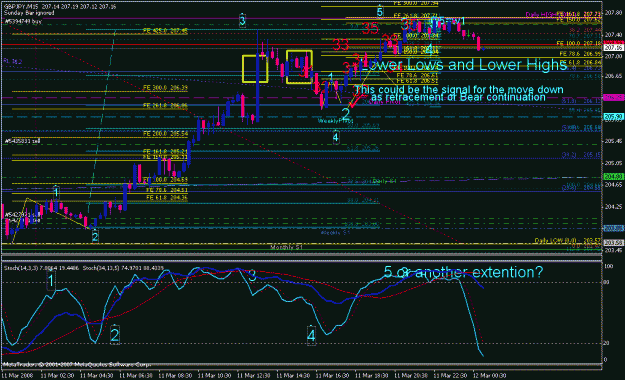Click 'FE 100.0 207.16' label near price scale
Viewport: 625px width, 380px height.
(579, 43)
